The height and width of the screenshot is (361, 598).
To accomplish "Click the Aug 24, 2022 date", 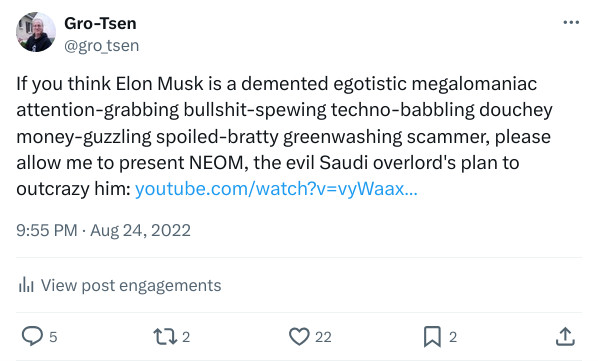I will point(140,231).
